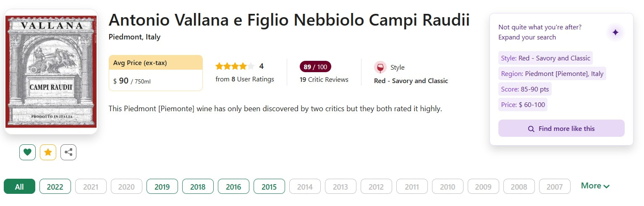Click the purple sparkle icon in search panel

(x=615, y=32)
